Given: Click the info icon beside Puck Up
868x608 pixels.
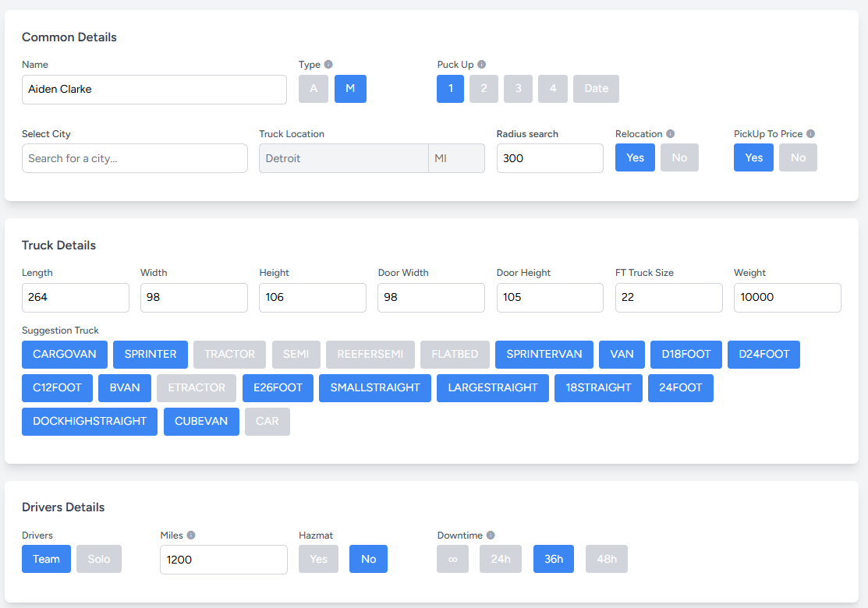Looking at the screenshot, I should tap(482, 65).
